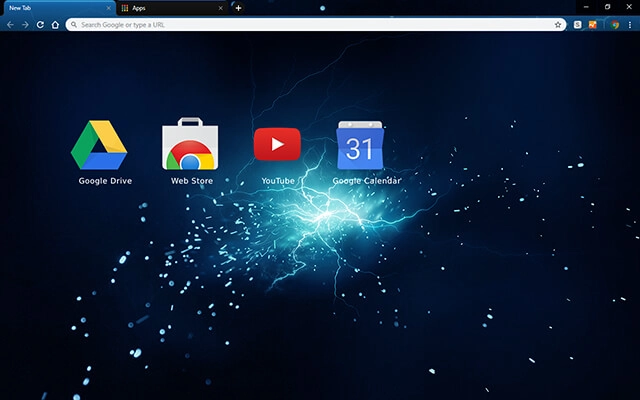This screenshot has height=400, width=640.
Task: Close the Apps tab
Action: tap(221, 8)
